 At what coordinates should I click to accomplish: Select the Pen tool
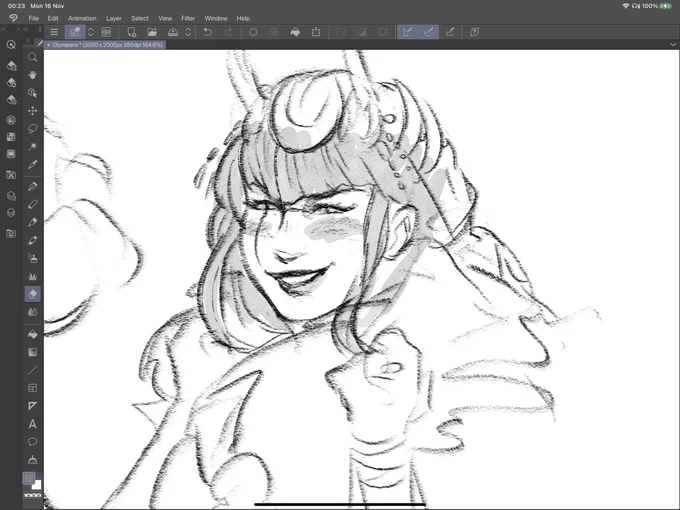pyautogui.click(x=33, y=186)
